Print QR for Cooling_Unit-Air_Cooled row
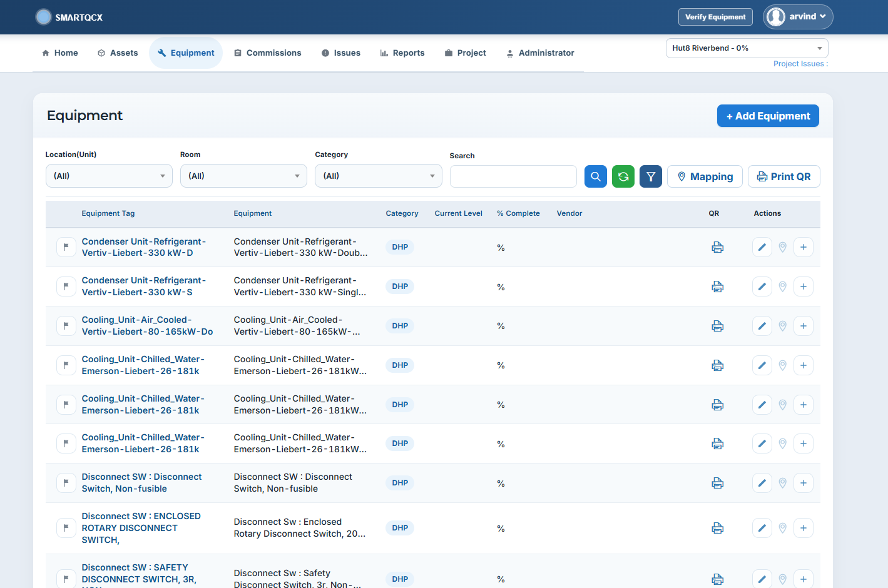 [x=718, y=326]
